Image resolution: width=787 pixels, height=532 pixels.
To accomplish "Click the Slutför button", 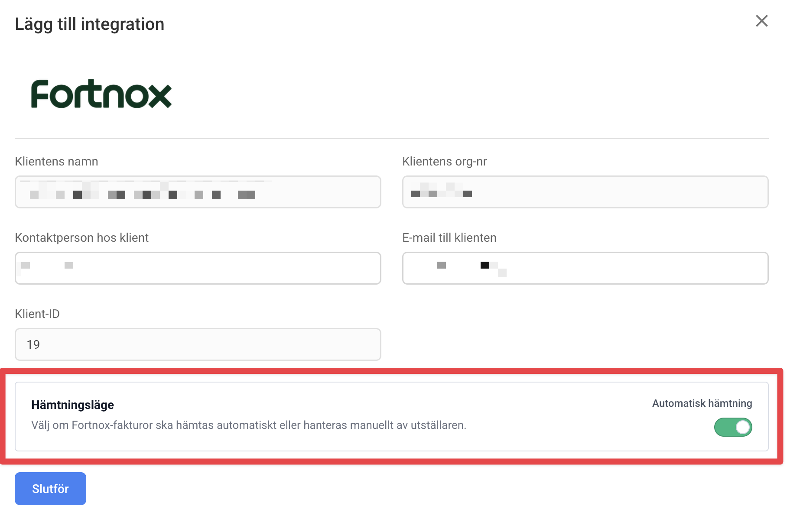I will pyautogui.click(x=50, y=489).
